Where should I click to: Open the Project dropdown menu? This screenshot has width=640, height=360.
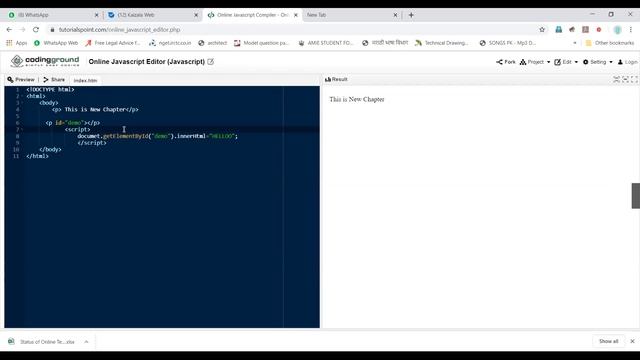(x=534, y=62)
